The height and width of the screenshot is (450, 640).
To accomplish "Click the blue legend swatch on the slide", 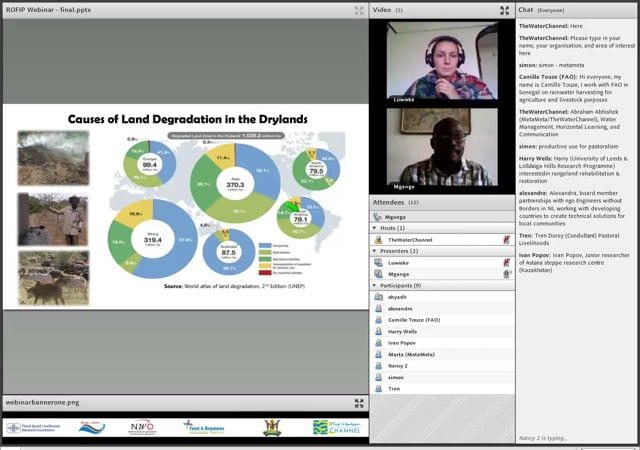I will (x=265, y=245).
